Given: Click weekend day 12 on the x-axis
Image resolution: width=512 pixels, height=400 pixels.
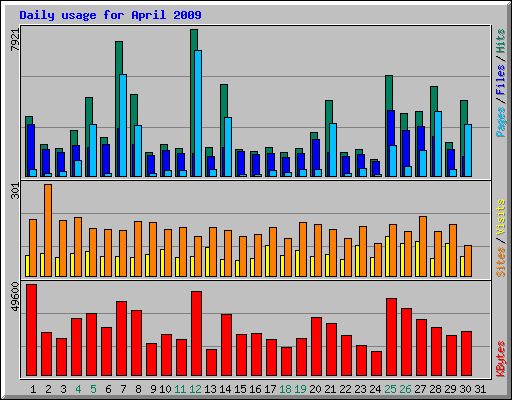Looking at the screenshot, I should click(x=195, y=389).
